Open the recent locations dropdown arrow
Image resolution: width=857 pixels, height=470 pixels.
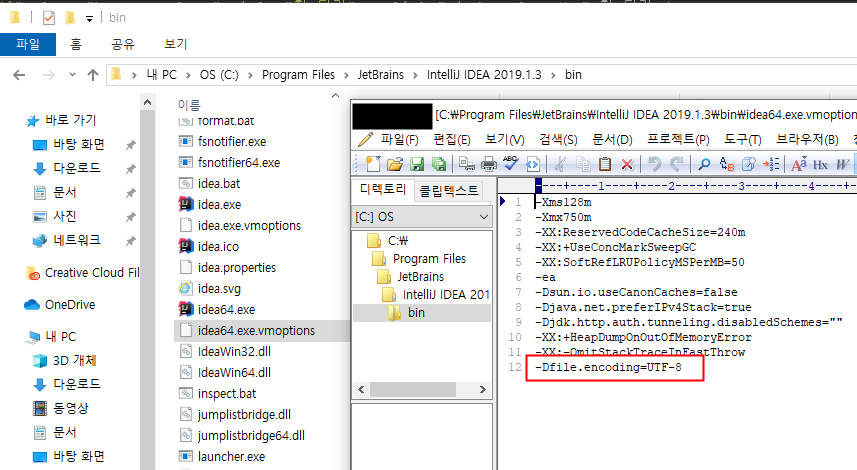[72, 75]
